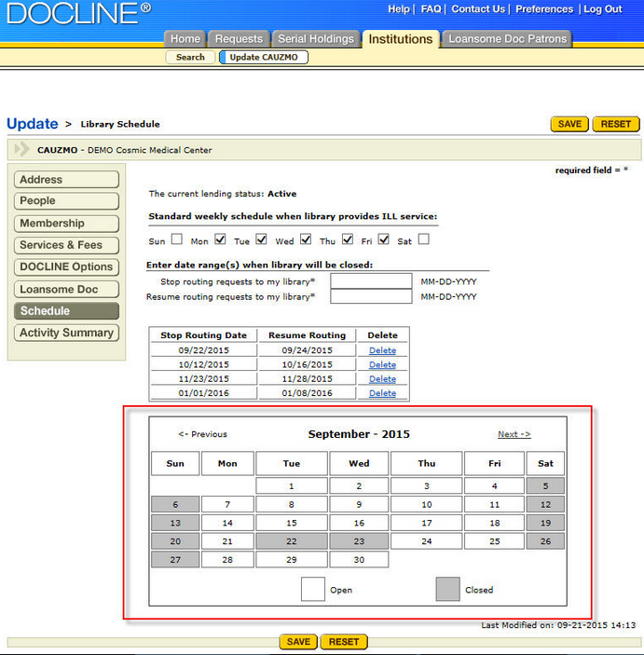The height and width of the screenshot is (655, 644).
Task: Toggle the Sun checkbox
Action: pyautogui.click(x=177, y=239)
